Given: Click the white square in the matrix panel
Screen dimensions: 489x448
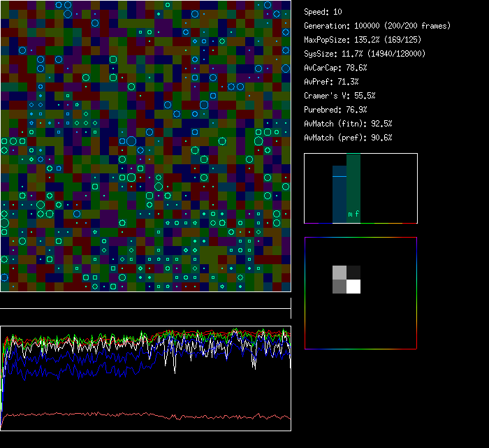Looking at the screenshot, I should tap(353, 286).
